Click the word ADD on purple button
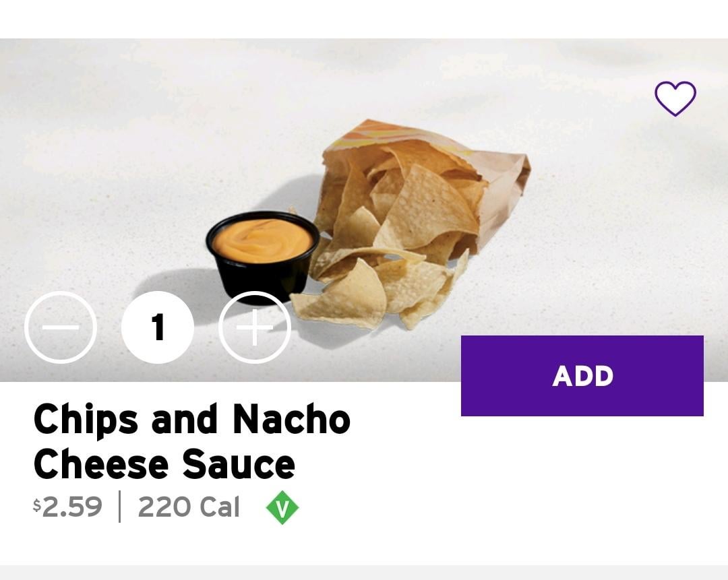The image size is (728, 580). (582, 376)
